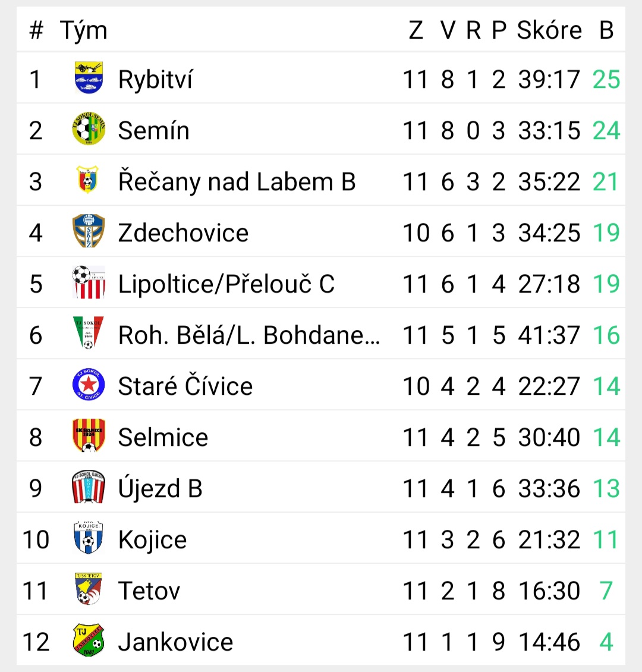Screen dimensions: 642x672
Task: Select the Zdechovice shield badge
Action: [x=89, y=231]
